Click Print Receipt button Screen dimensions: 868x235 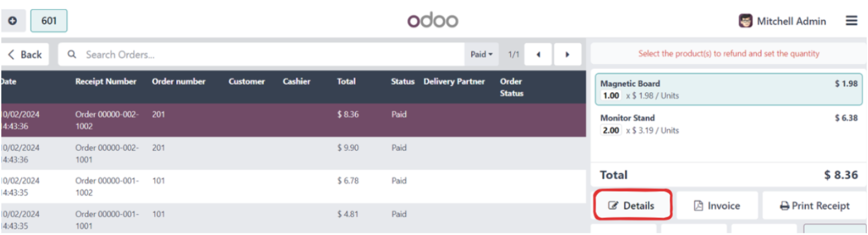pyautogui.click(x=814, y=206)
